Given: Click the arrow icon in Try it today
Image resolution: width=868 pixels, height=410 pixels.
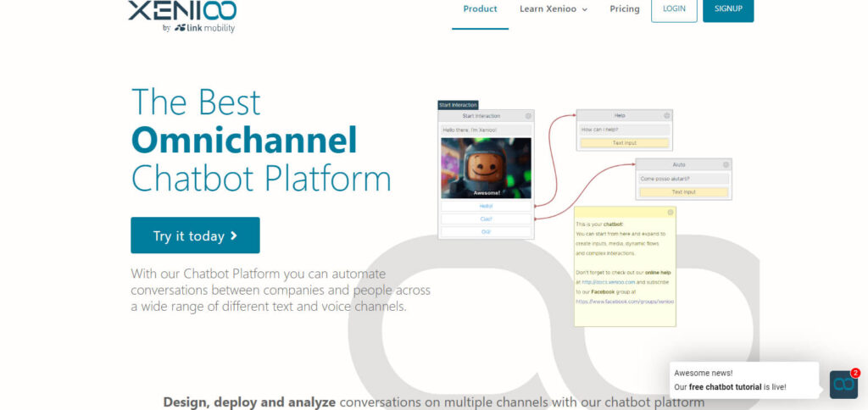Looking at the screenshot, I should pos(234,235).
